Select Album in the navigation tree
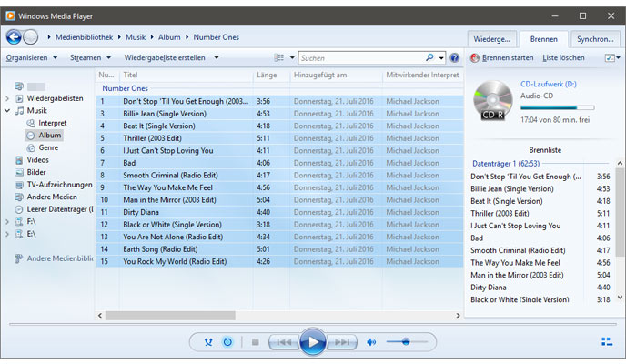 click(x=44, y=136)
